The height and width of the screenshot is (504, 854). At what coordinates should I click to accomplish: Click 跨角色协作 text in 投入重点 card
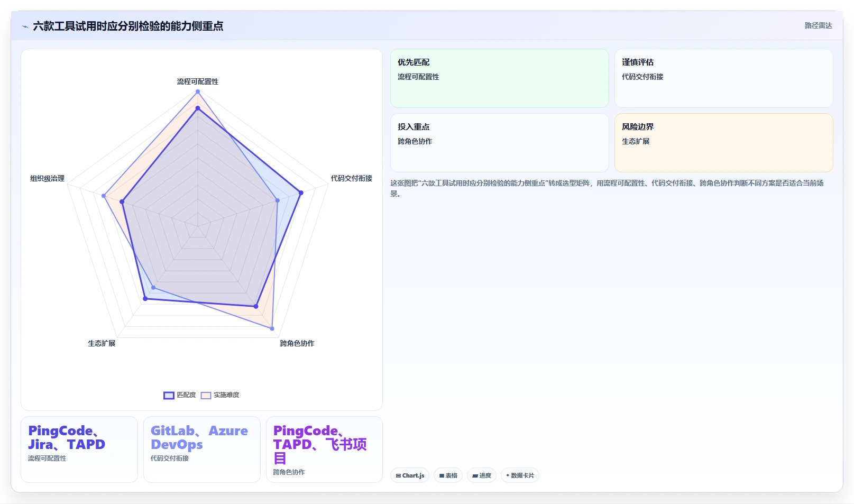pyautogui.click(x=415, y=141)
